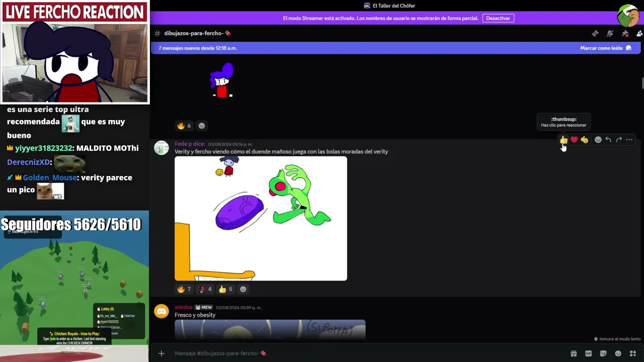Click the Seguidores 5626/5610 counter
644x362 pixels.
point(71,224)
